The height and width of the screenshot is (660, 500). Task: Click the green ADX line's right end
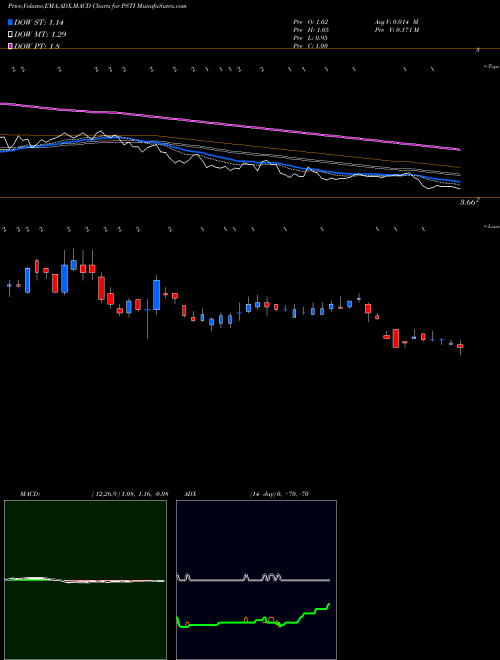pos(329,604)
